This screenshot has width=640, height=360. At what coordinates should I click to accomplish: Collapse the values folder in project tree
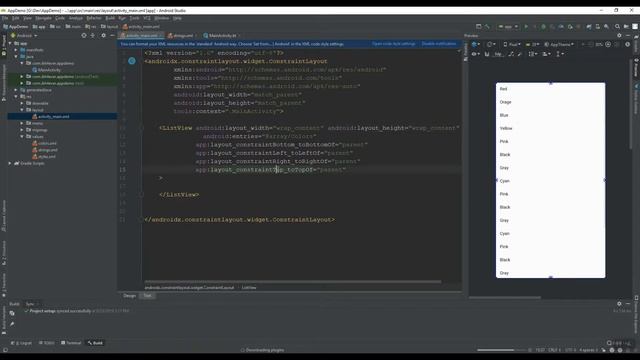pyautogui.click(x=22, y=136)
